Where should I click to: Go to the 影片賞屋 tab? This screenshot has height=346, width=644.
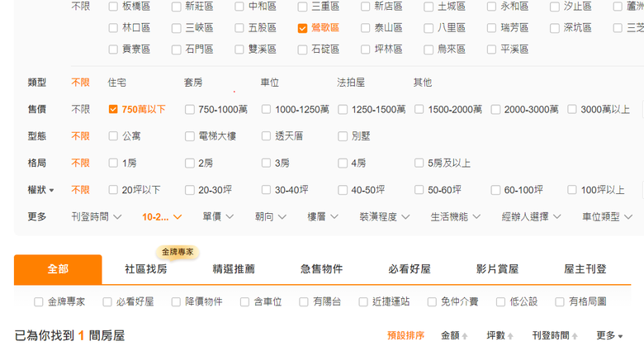(x=497, y=269)
